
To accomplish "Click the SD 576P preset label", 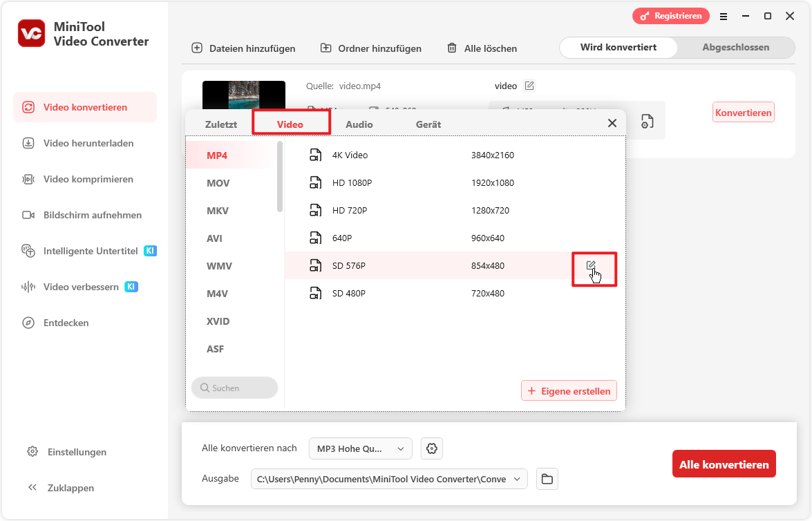I will click(x=348, y=265).
